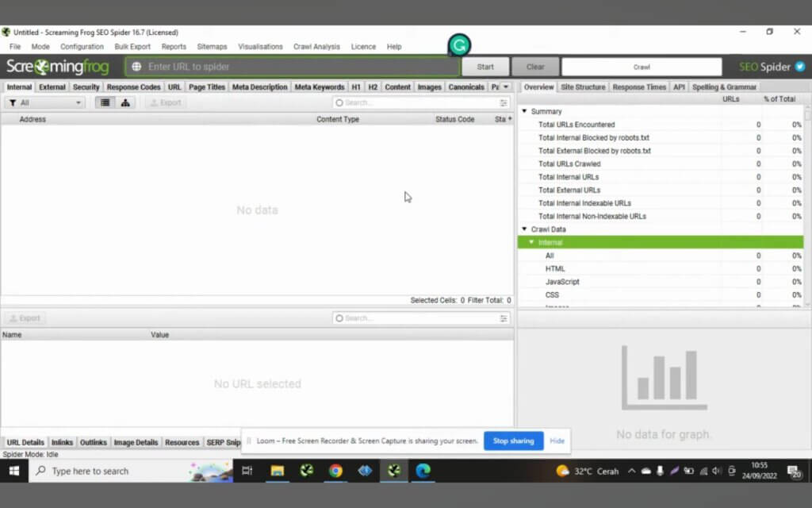Switch to the External tab
Viewport: 812px width, 508px height.
coord(52,87)
